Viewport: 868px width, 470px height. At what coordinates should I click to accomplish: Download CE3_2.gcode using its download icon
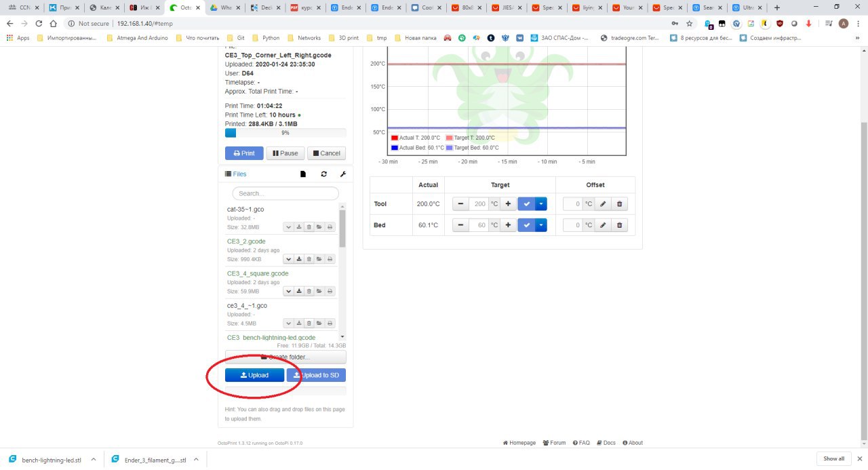(299, 259)
